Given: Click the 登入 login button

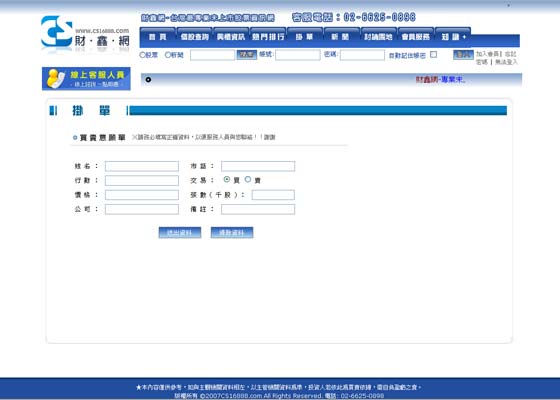Looking at the screenshot, I should click(463, 55).
